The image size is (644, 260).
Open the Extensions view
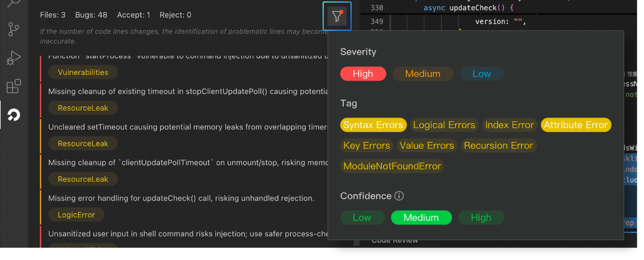point(14,86)
